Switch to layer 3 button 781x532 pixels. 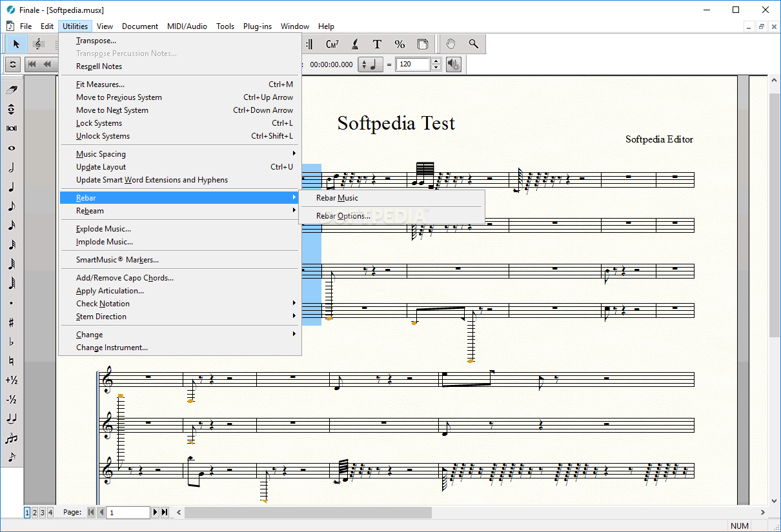pyautogui.click(x=43, y=513)
